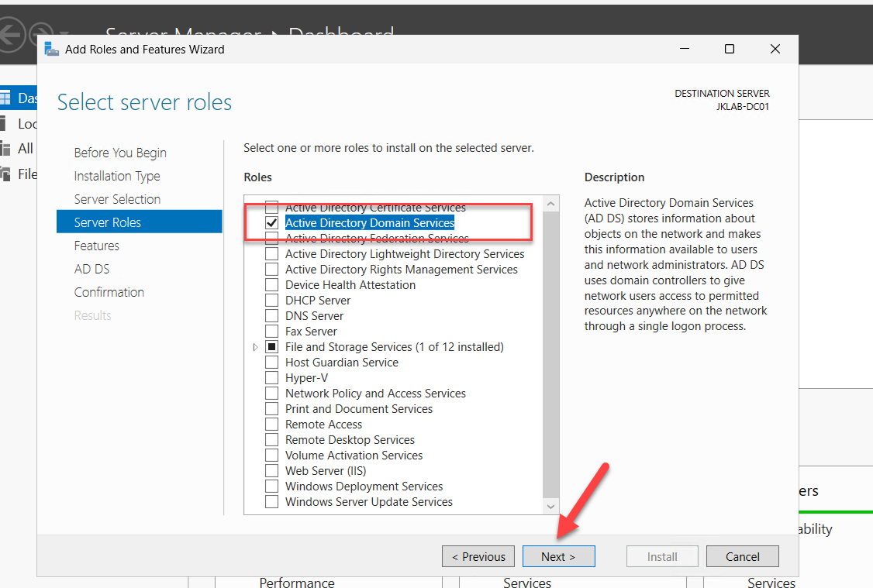This screenshot has height=588, width=873.
Task: Open the Features wizard step
Action: 97,246
